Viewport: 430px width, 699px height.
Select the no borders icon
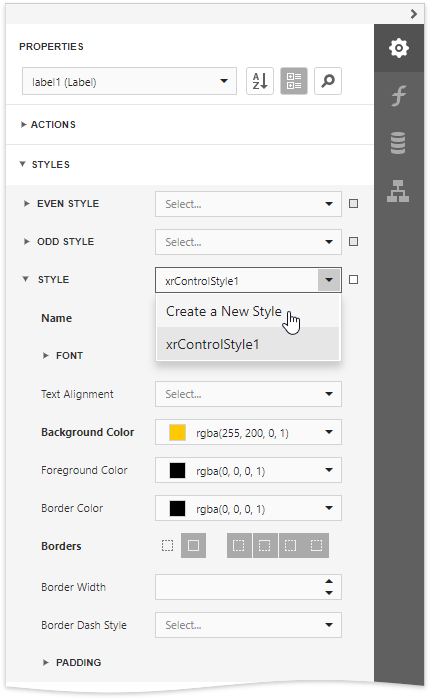[x=167, y=546]
